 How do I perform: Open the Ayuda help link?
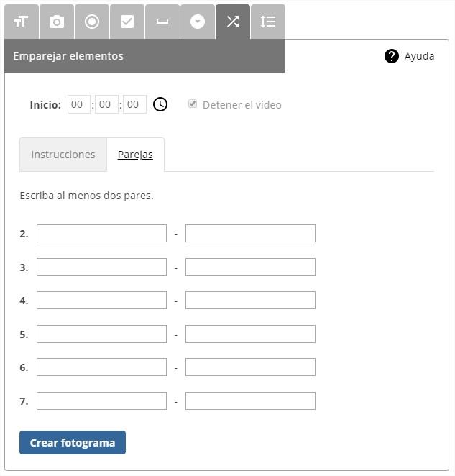(410, 56)
